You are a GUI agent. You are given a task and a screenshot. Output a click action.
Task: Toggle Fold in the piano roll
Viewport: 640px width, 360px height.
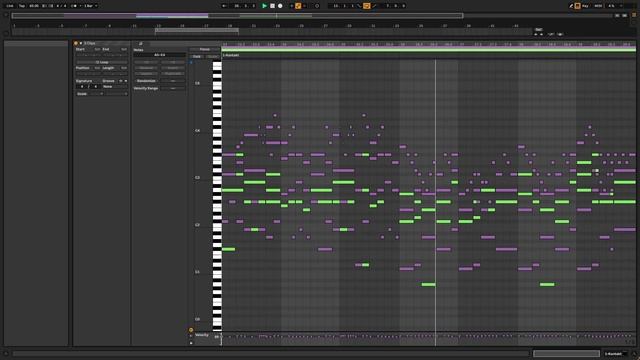coord(197,56)
